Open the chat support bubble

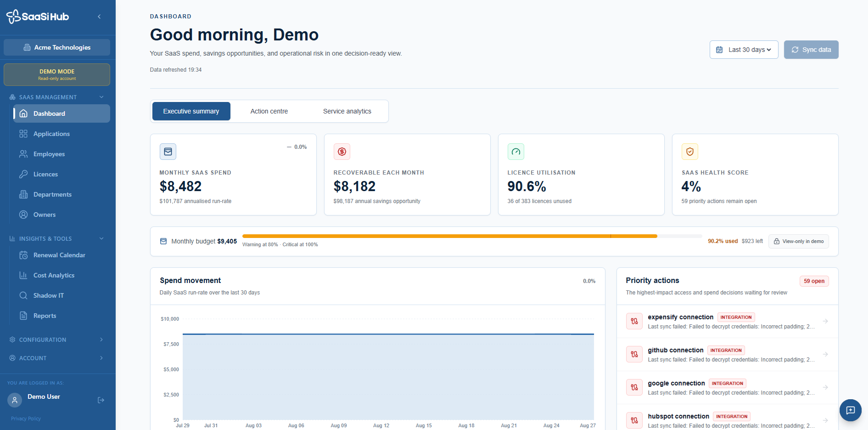pos(851,410)
